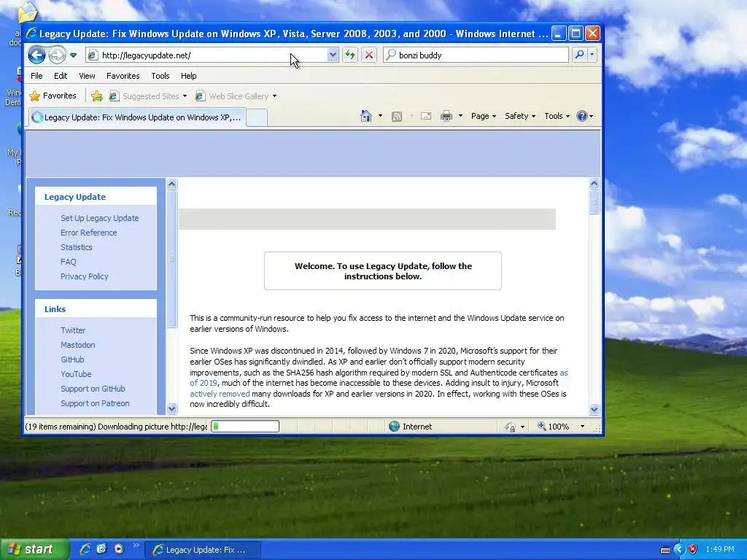
Task: Open Support on Patreon link
Action: [95, 403]
